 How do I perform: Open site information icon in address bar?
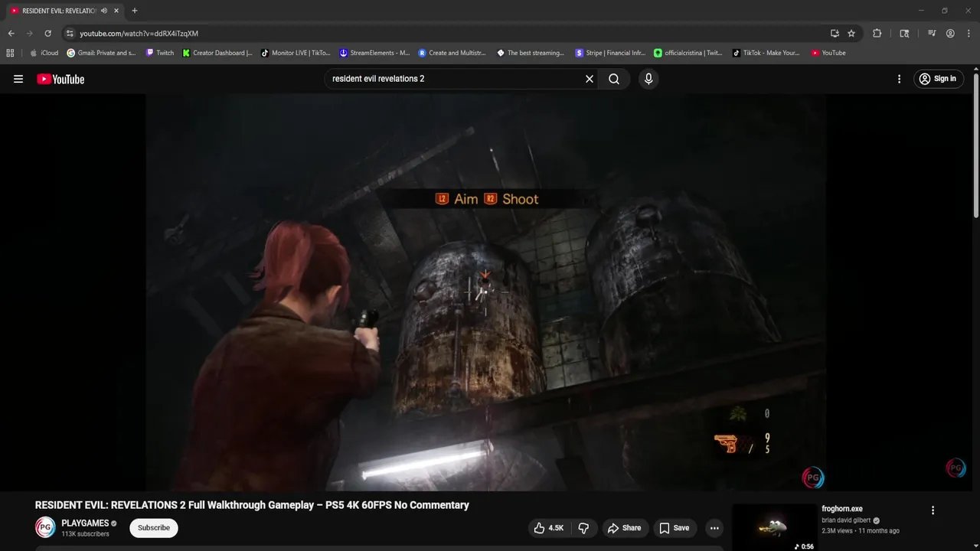pyautogui.click(x=70, y=34)
